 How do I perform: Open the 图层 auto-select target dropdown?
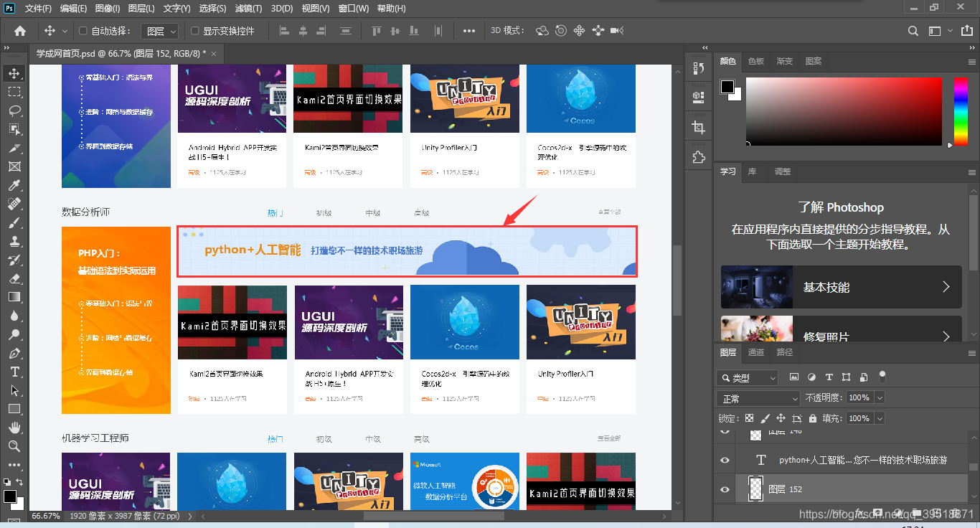pos(161,31)
